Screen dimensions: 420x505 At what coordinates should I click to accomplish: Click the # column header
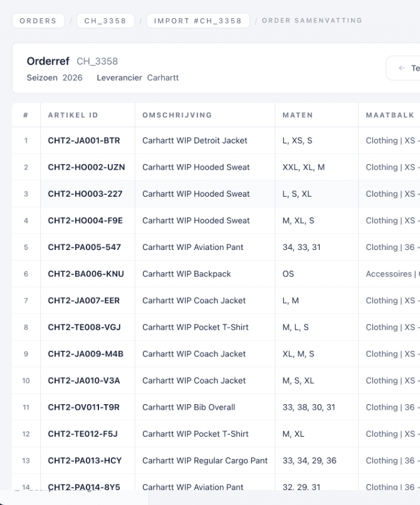click(x=26, y=115)
